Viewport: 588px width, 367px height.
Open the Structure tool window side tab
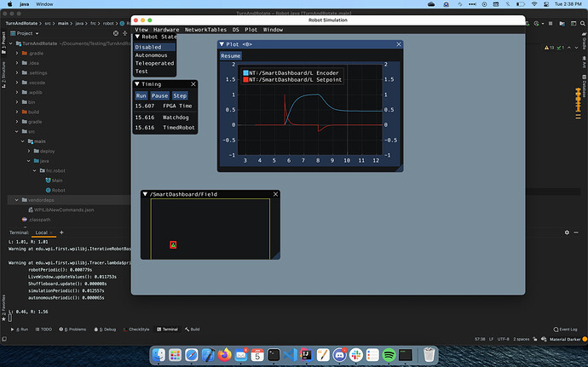pos(3,75)
